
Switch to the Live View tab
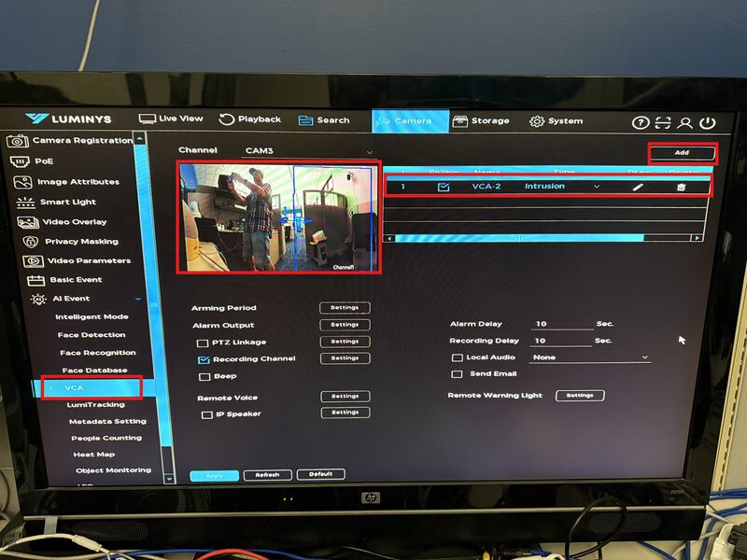pyautogui.click(x=171, y=119)
